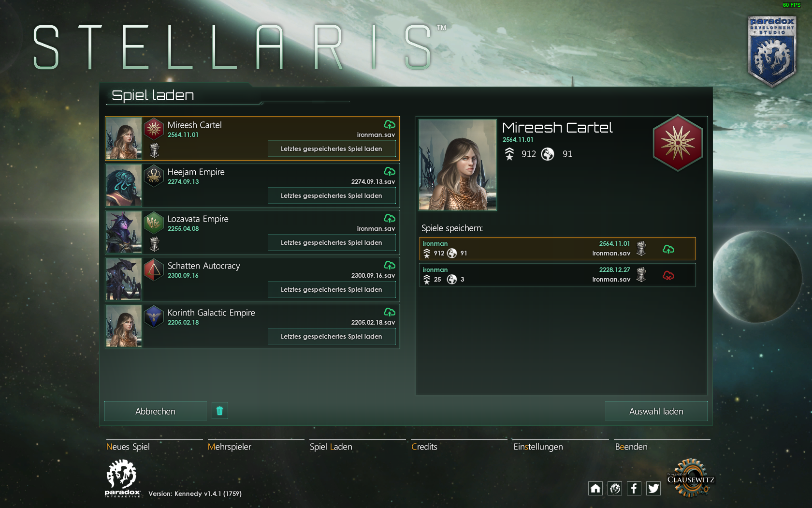This screenshot has height=508, width=812.
Task: Select the Schatten Autocracy save entry
Action: (252, 279)
